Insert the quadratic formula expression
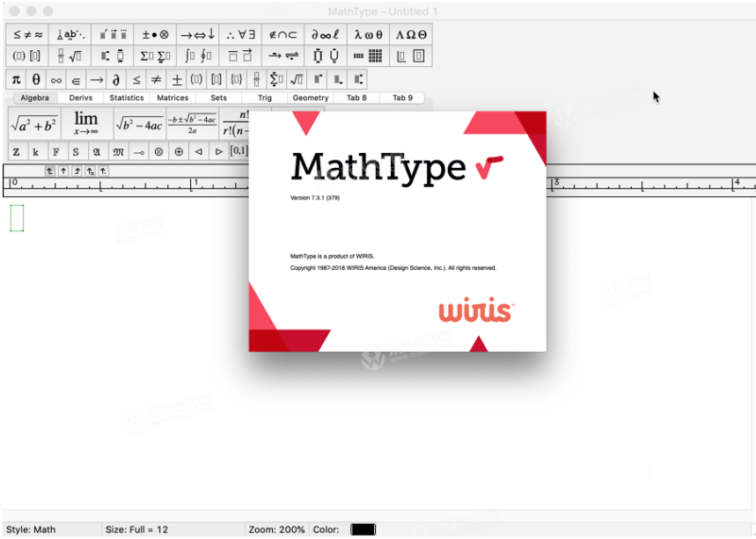Viewport: 756px width, 539px height. click(193, 124)
